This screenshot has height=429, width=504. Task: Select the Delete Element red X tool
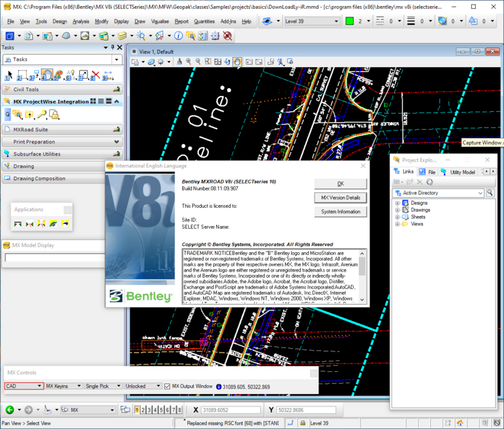click(x=96, y=75)
